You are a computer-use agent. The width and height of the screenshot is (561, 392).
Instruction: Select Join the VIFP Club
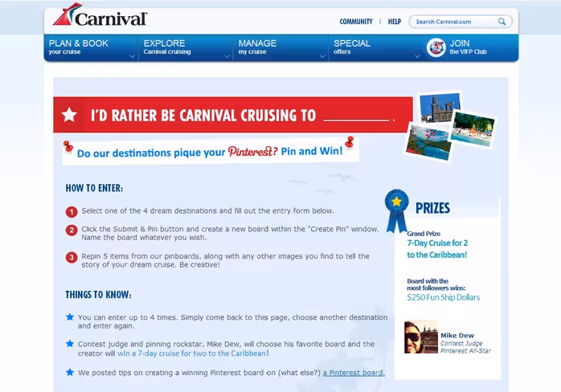tap(470, 47)
